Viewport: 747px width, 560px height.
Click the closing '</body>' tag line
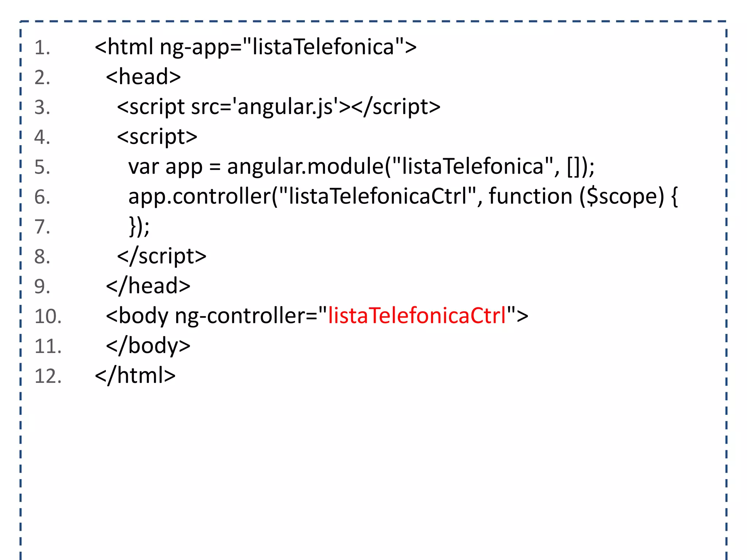[148, 346]
